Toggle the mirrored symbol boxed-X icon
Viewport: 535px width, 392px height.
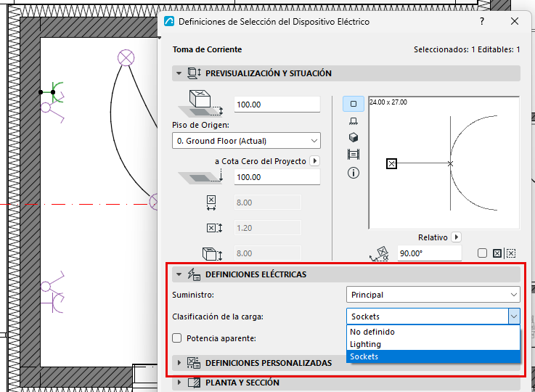497,253
